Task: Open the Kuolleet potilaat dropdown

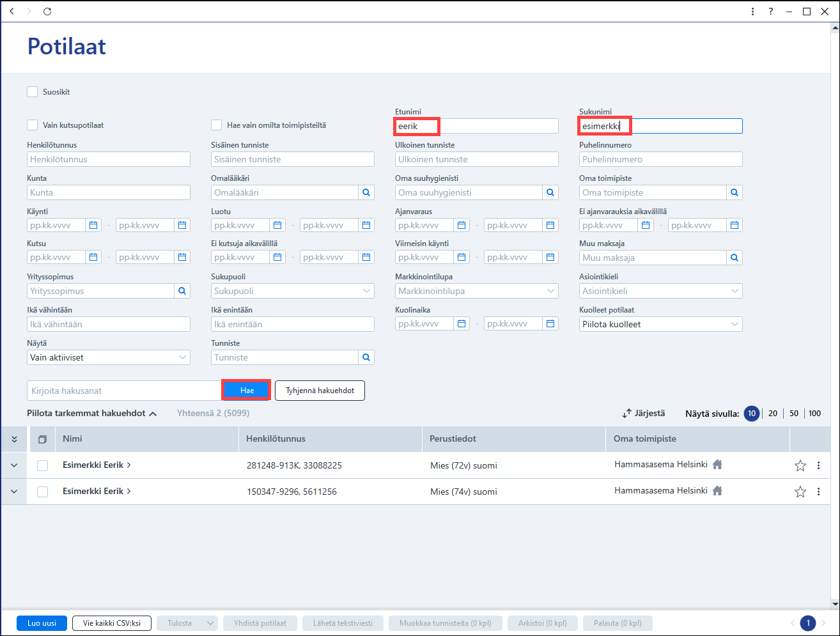Action: [661, 324]
